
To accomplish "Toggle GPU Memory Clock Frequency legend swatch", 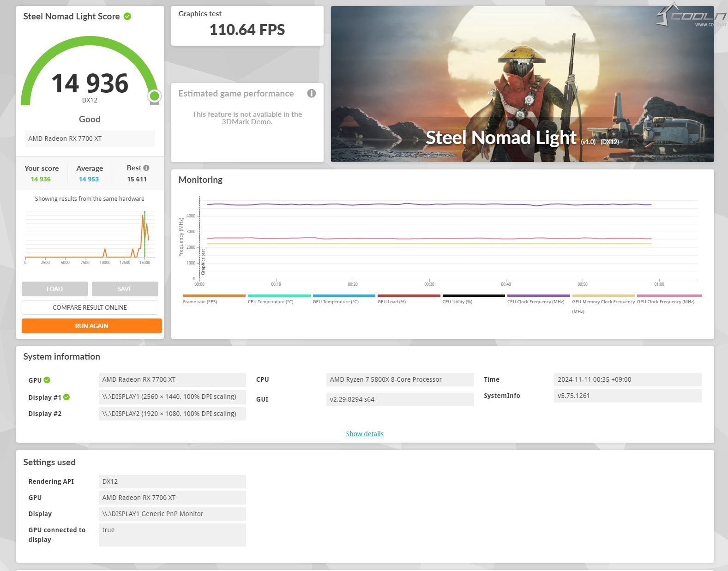I will click(603, 295).
